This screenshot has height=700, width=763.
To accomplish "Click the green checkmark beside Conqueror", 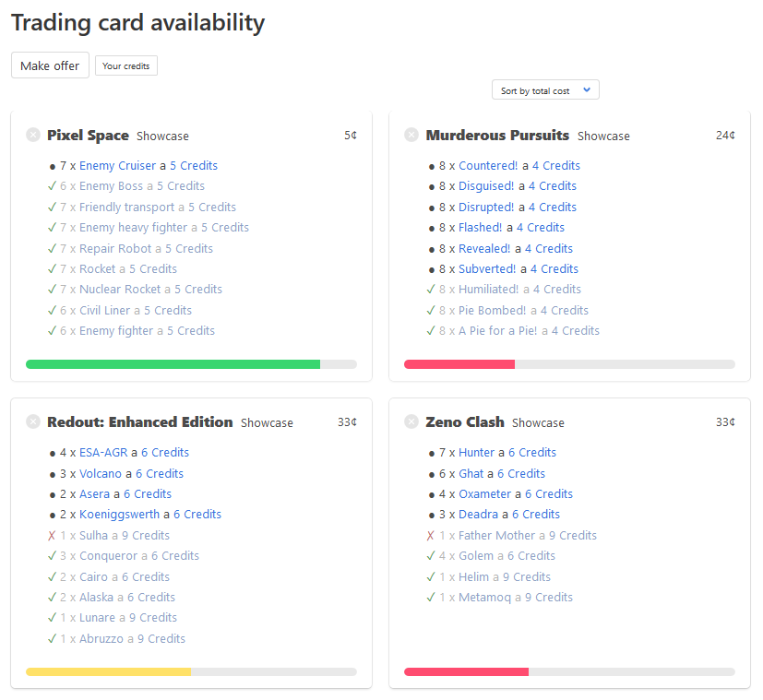I will coord(53,556).
